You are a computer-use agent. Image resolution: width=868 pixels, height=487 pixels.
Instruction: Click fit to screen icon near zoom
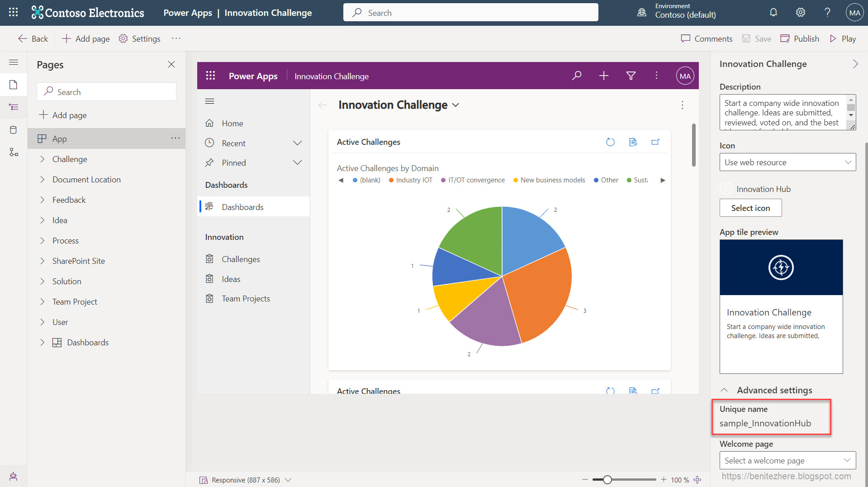[x=697, y=480]
